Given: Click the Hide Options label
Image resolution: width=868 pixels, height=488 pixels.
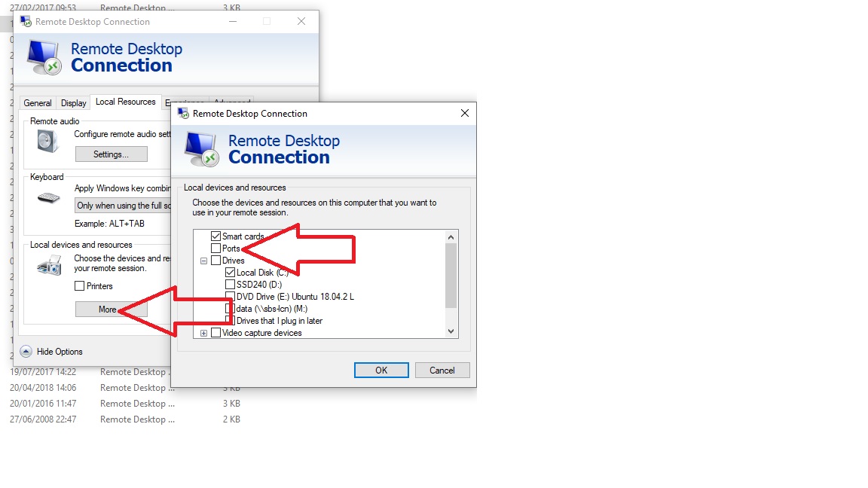Looking at the screenshot, I should 60,352.
